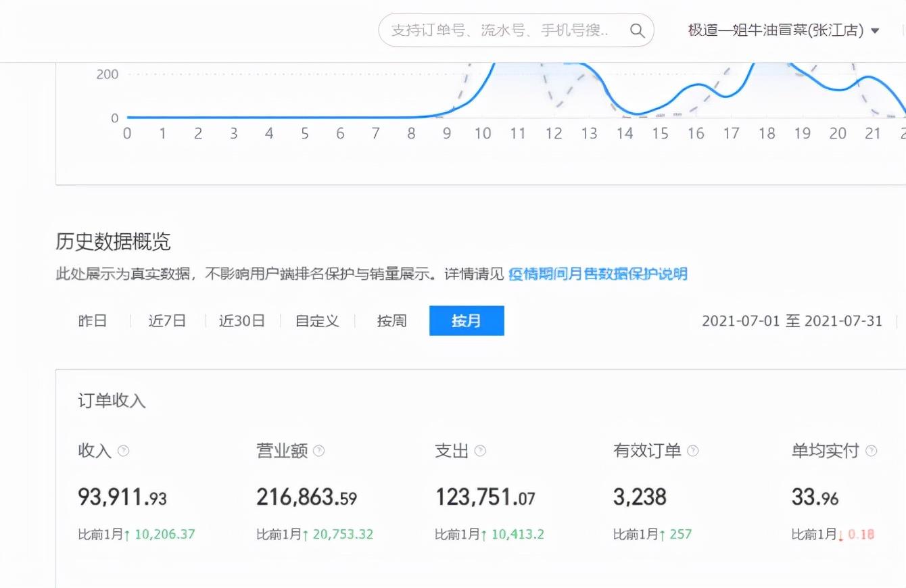Image resolution: width=906 pixels, height=588 pixels.
Task: Click the 单均实付 value 33.96
Action: coord(815,497)
